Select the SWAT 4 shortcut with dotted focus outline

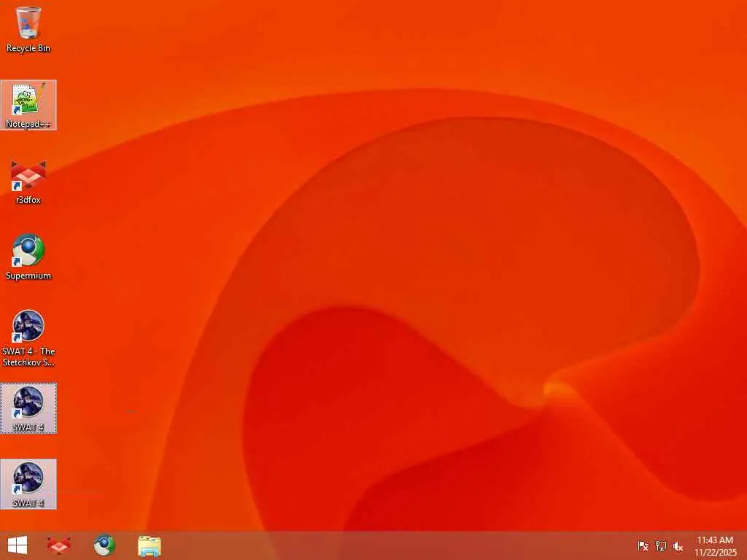(28, 408)
